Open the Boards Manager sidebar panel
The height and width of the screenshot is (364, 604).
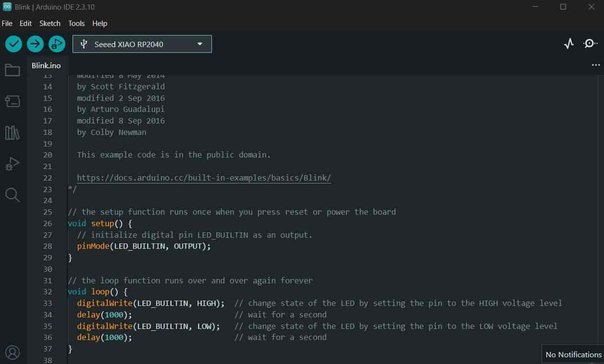(x=12, y=101)
